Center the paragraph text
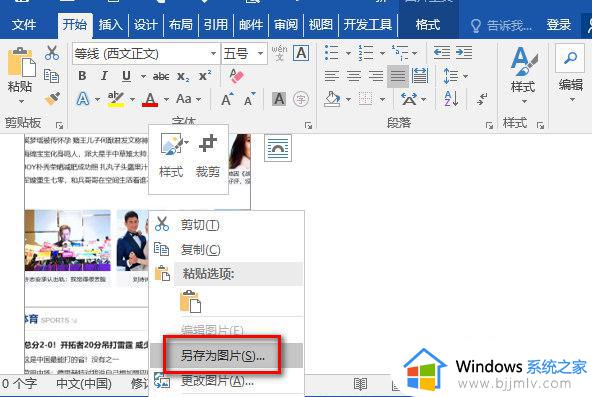592x397 pixels. point(354,76)
